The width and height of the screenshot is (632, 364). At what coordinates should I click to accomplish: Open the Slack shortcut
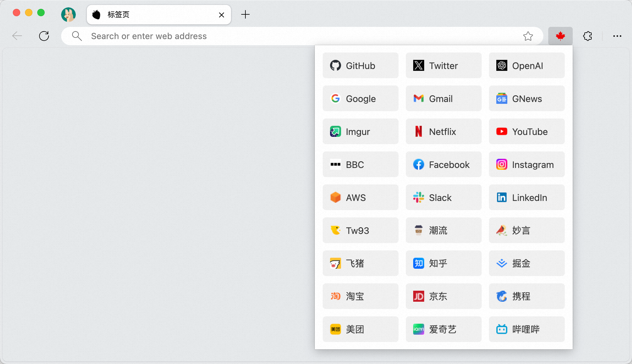(443, 198)
